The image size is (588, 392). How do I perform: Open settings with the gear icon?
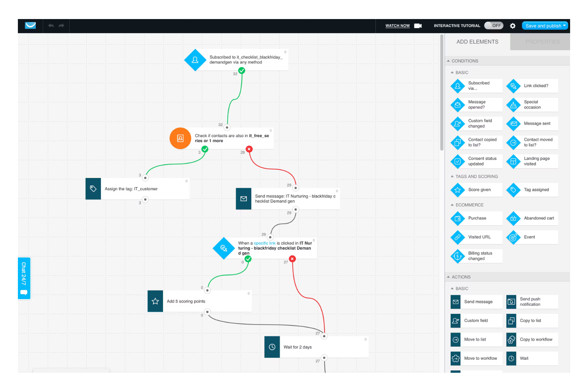[513, 26]
